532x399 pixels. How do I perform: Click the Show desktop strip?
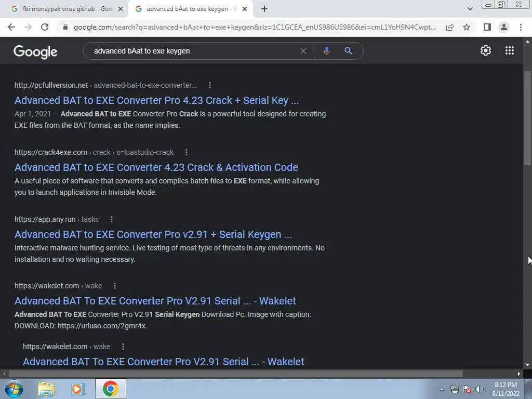point(528,389)
